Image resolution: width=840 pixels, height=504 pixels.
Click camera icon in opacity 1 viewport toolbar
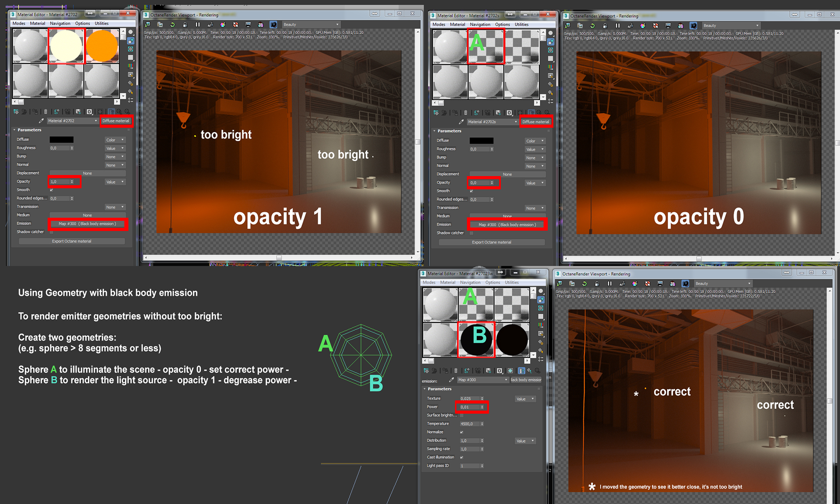273,25
